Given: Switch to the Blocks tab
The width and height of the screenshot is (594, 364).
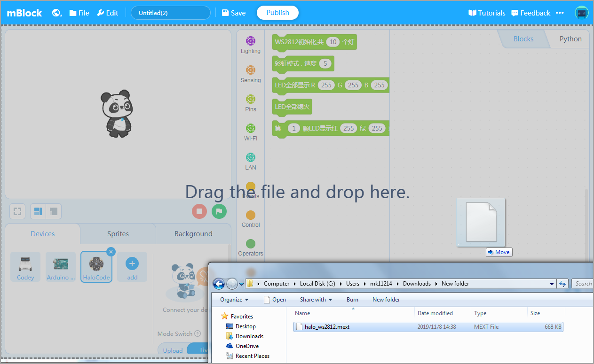Looking at the screenshot, I should click(523, 39).
